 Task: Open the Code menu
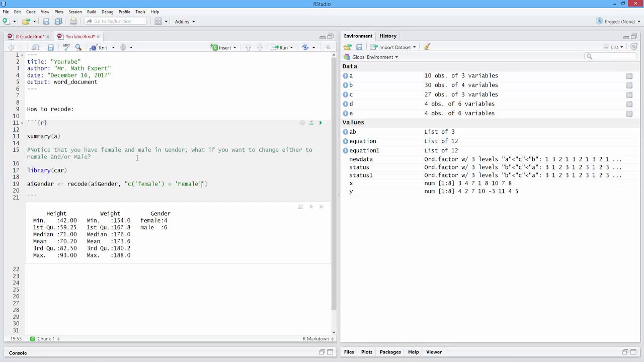pos(31,12)
